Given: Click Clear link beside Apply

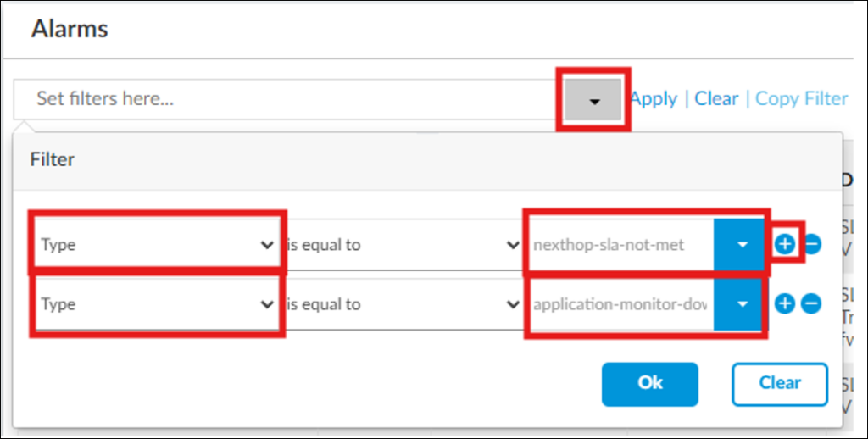Looking at the screenshot, I should 716,98.
